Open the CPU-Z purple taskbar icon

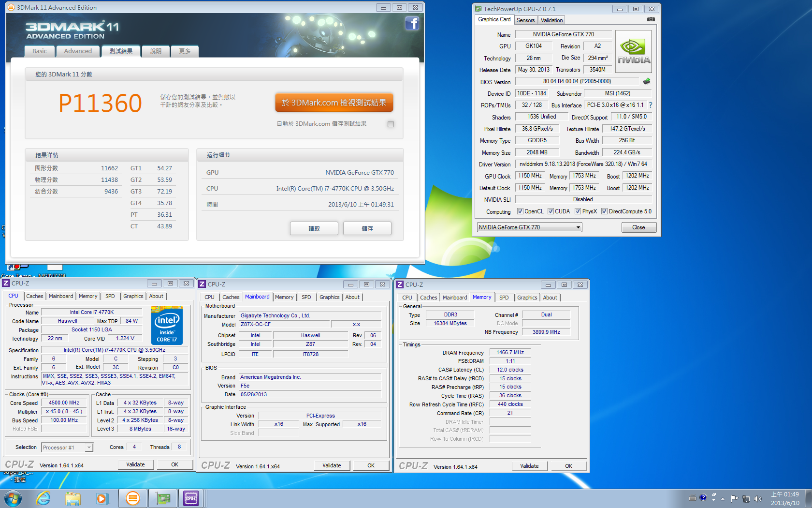(191, 498)
